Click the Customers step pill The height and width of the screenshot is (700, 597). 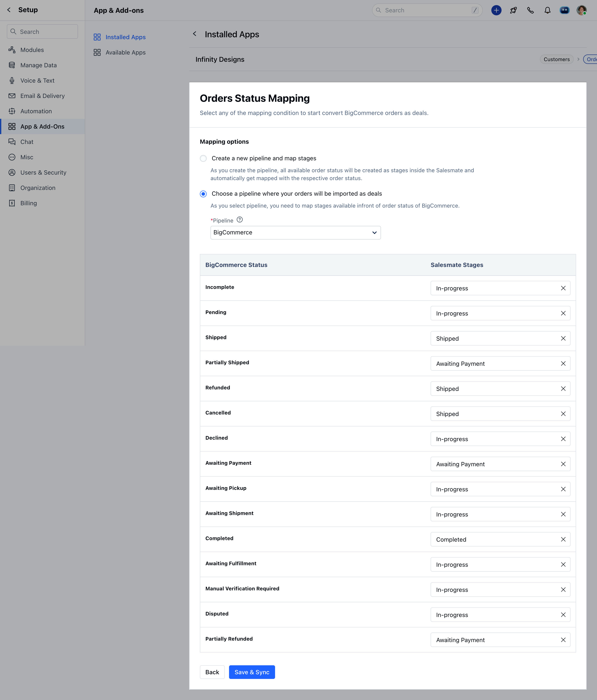(x=557, y=59)
